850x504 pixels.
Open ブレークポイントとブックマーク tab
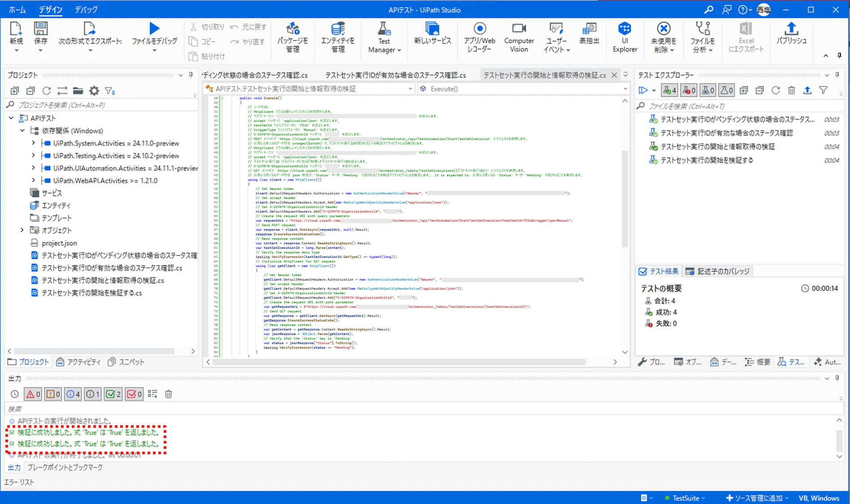pos(65,467)
